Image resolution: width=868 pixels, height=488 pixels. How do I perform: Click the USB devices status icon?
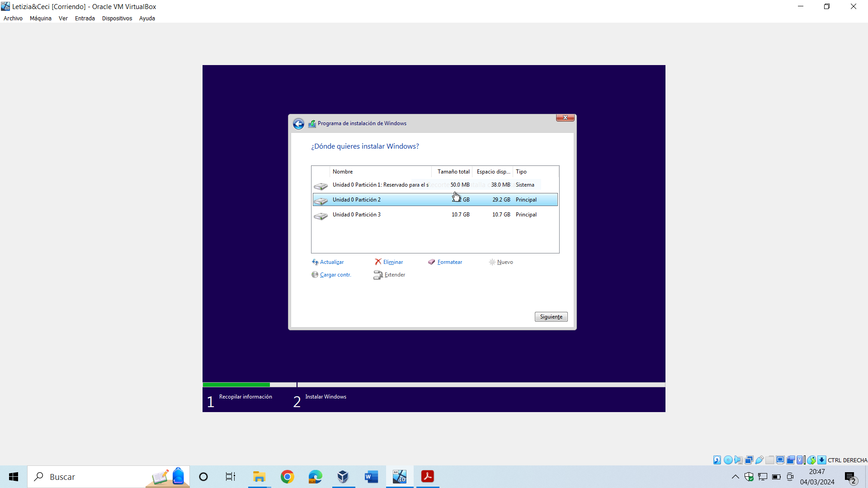759,460
